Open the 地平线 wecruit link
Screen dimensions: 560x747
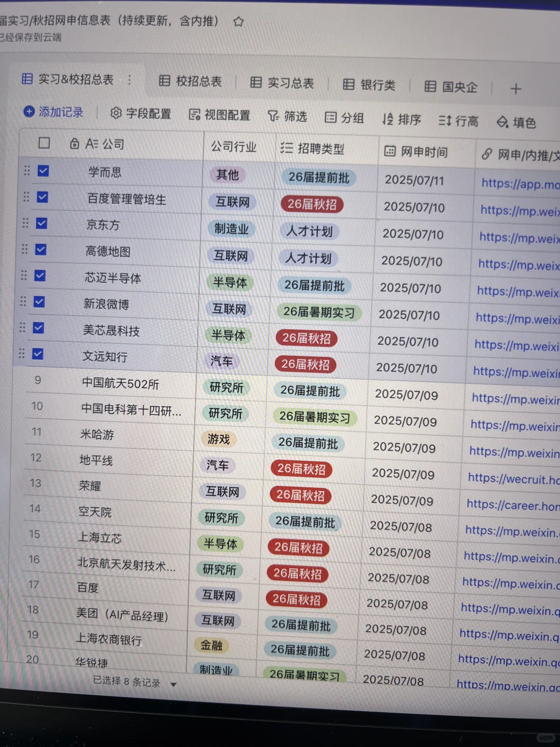point(513,479)
